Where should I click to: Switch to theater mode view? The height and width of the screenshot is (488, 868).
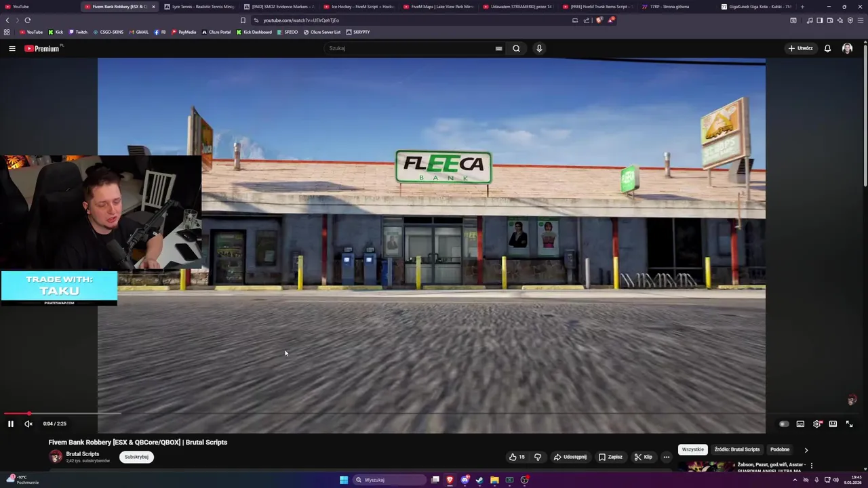point(833,424)
